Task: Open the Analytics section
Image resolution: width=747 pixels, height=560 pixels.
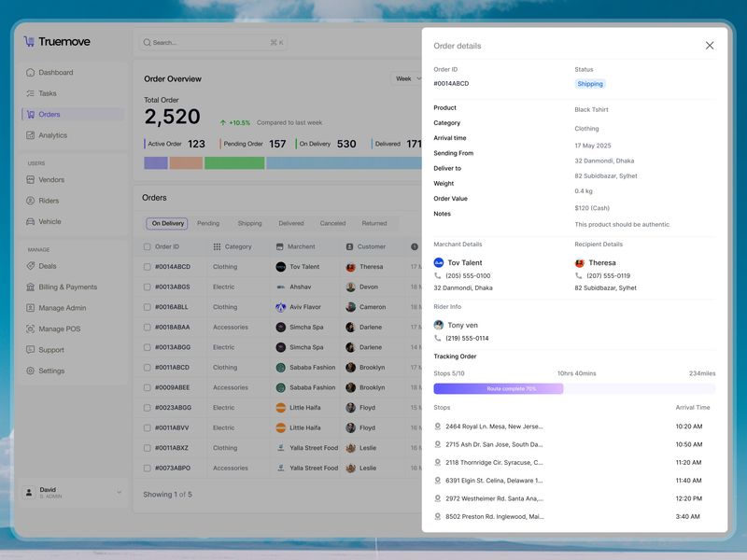Action: (x=58, y=134)
